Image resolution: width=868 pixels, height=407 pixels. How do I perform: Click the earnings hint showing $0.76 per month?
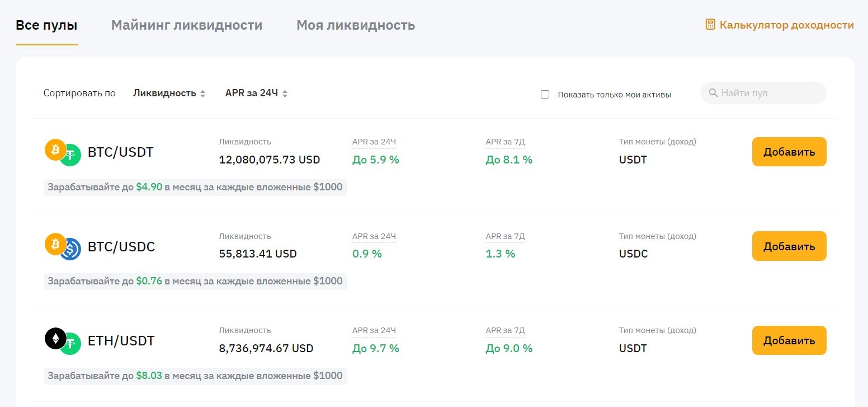[195, 281]
